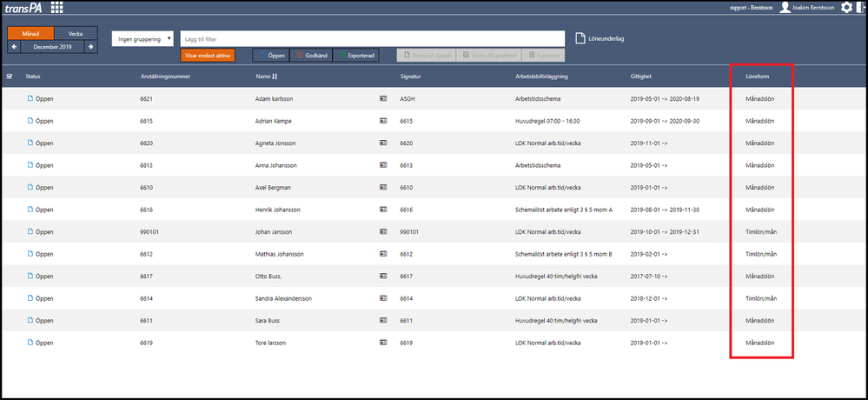This screenshot has height=400, width=868.
Task: Click Månadslön for Tore larsson
Action: pyautogui.click(x=760, y=343)
